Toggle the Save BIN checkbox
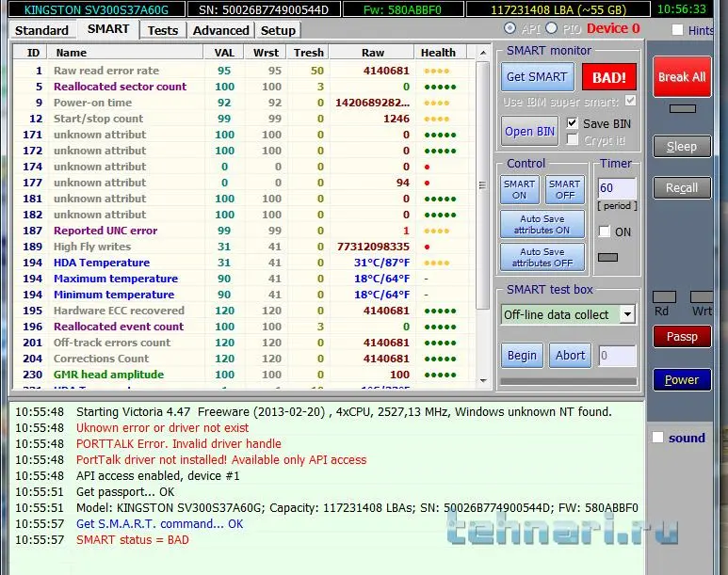This screenshot has width=728, height=575. tap(572, 123)
